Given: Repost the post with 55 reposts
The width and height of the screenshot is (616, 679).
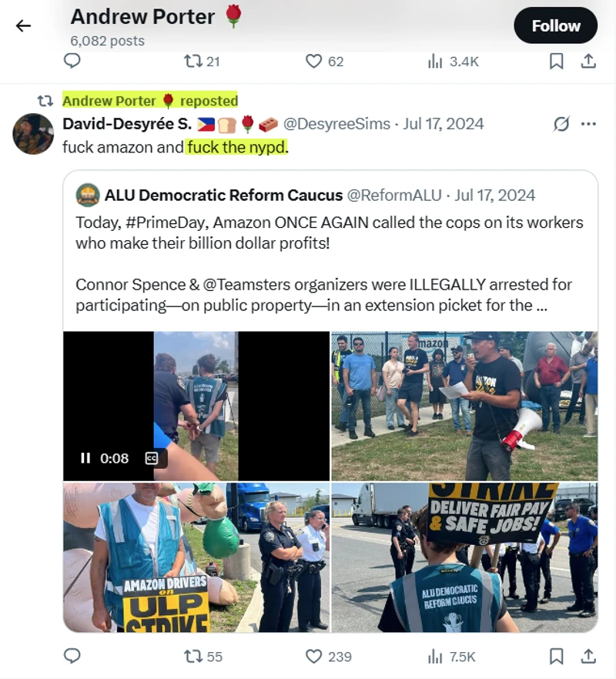Looking at the screenshot, I should [x=203, y=657].
